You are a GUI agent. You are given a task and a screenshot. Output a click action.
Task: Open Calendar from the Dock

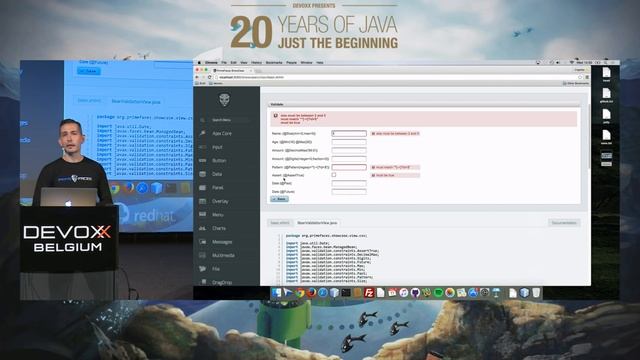[x=392, y=293]
